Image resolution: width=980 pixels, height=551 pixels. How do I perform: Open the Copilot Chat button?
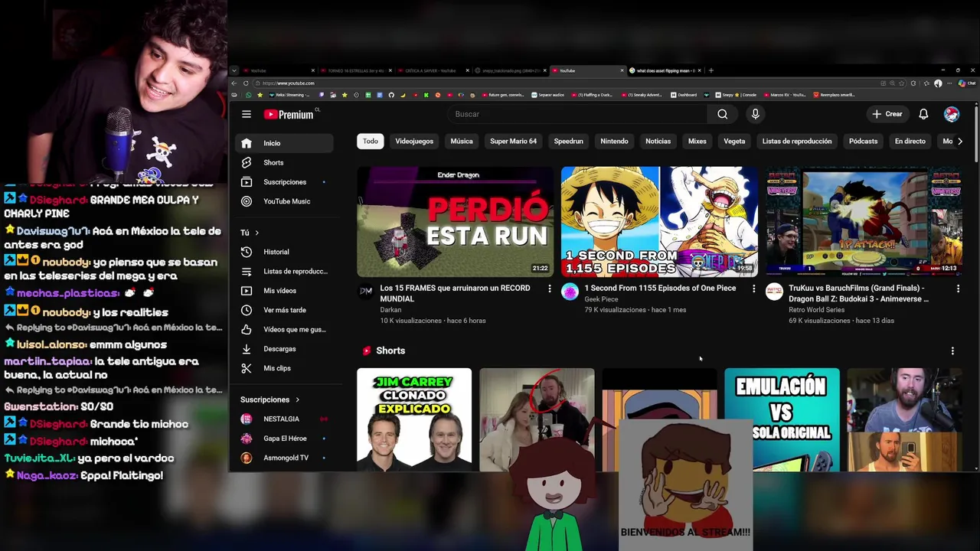966,83
